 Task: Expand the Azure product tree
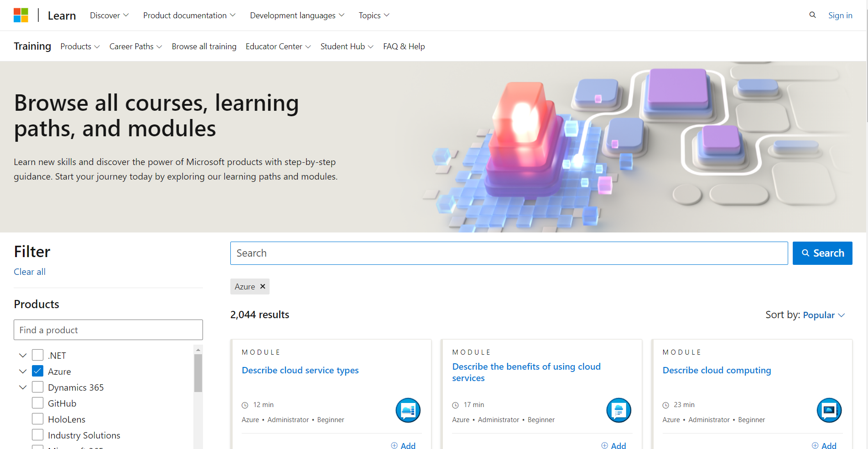click(23, 371)
